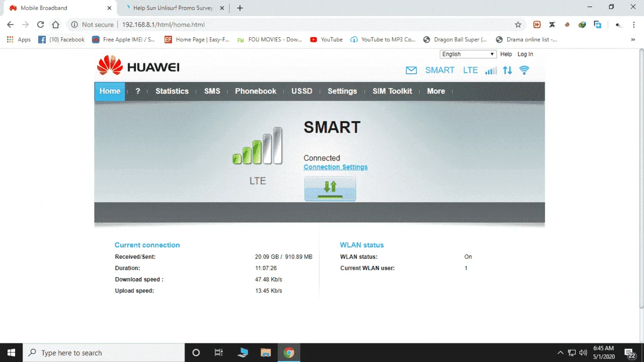
Task: Open the English language dropdown
Action: [468, 54]
